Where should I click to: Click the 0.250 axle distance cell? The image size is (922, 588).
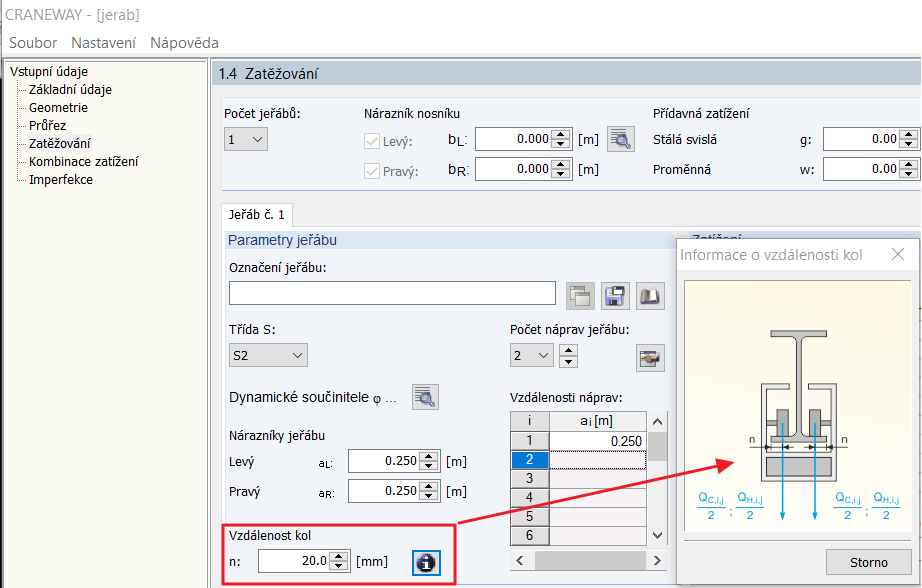[597, 440]
